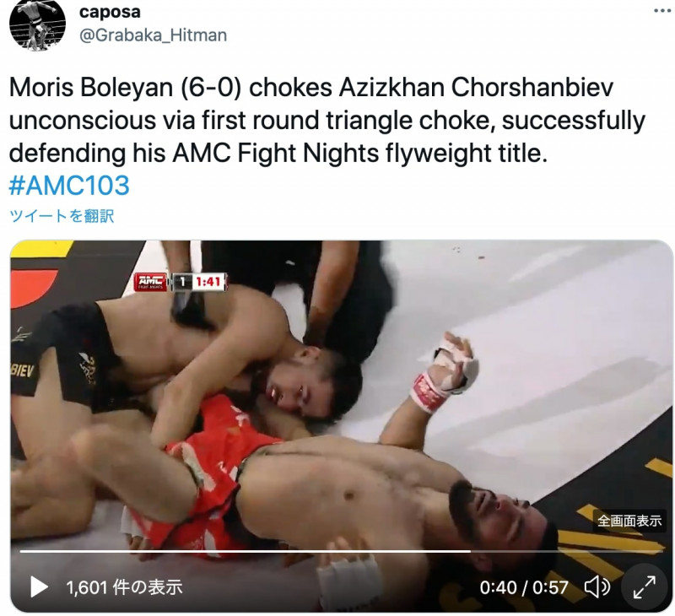Click the tweet text about Moris Boleyan
The height and width of the screenshot is (616, 675).
pyautogui.click(x=327, y=120)
